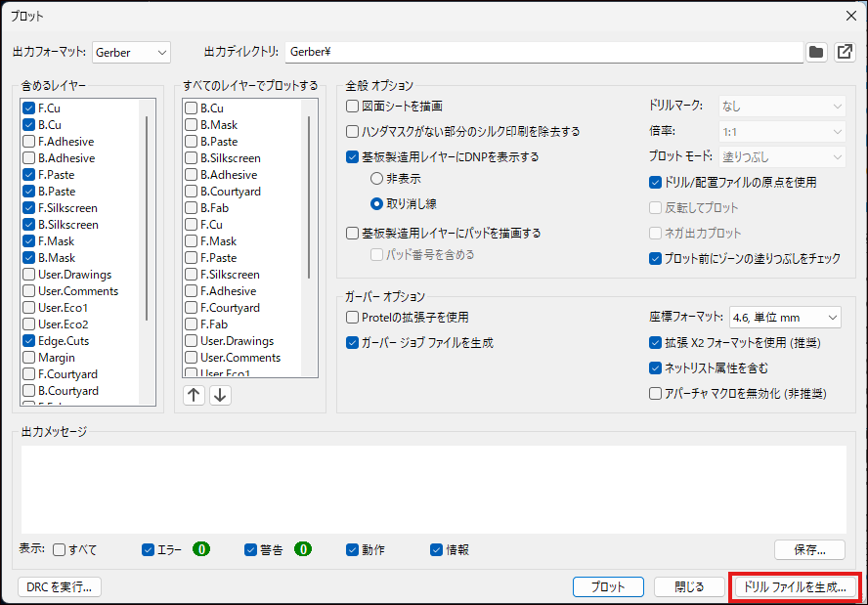Click the open output directory in file manager icon

pyautogui.click(x=845, y=52)
